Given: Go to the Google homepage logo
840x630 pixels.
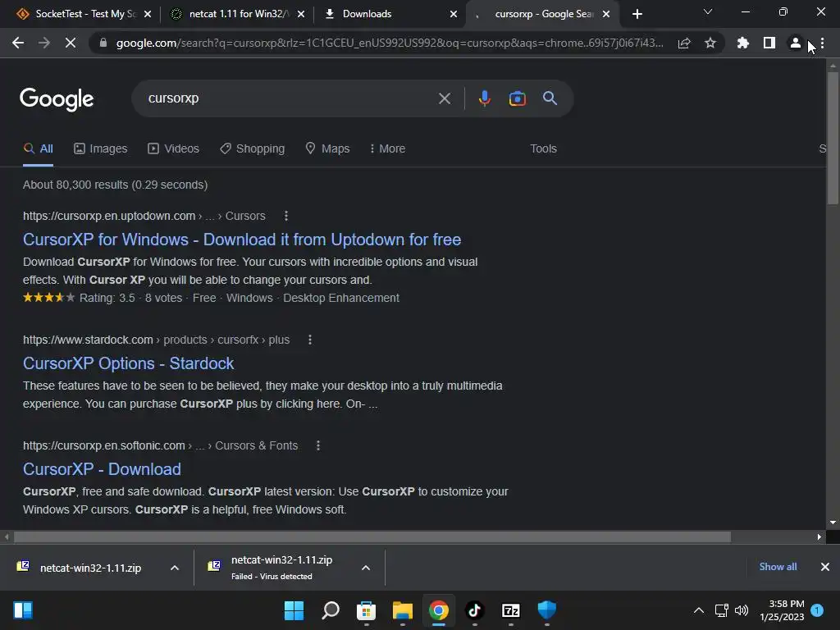Looking at the screenshot, I should (57, 99).
